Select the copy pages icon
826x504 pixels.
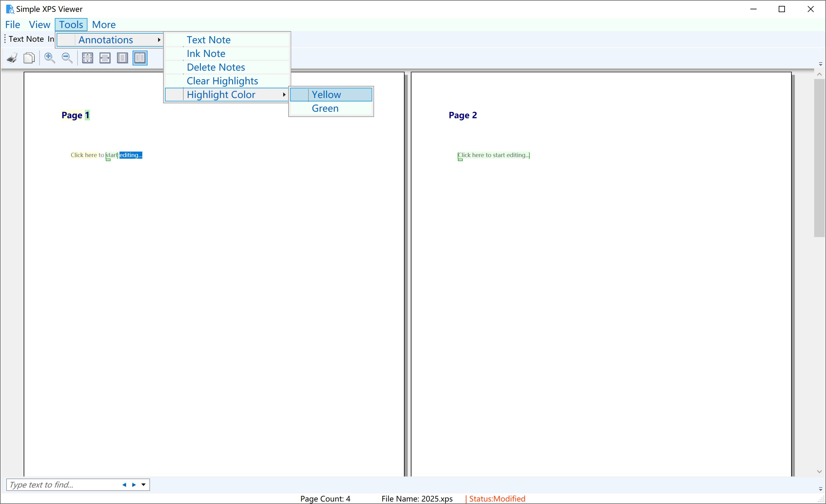pyautogui.click(x=29, y=58)
